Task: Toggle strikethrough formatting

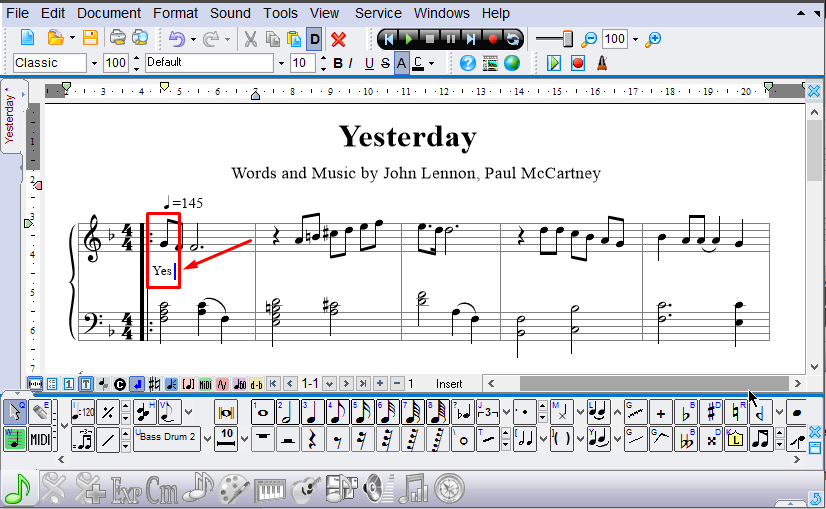Action: [x=385, y=63]
